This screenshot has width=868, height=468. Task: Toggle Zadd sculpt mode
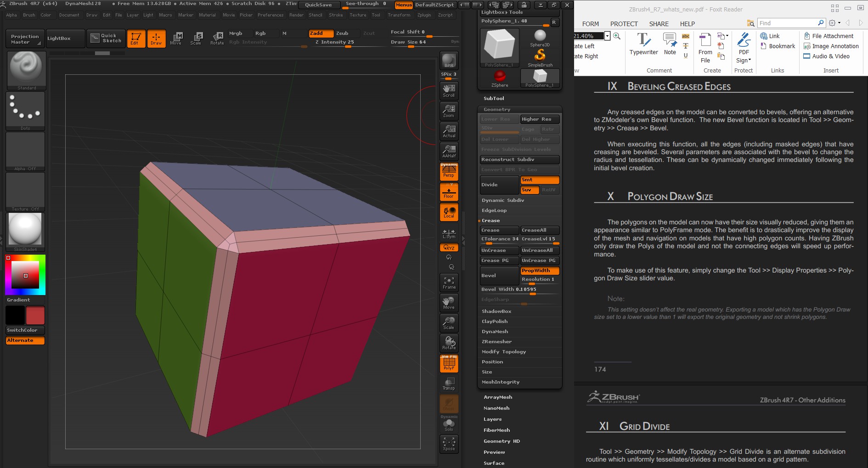[x=321, y=33]
